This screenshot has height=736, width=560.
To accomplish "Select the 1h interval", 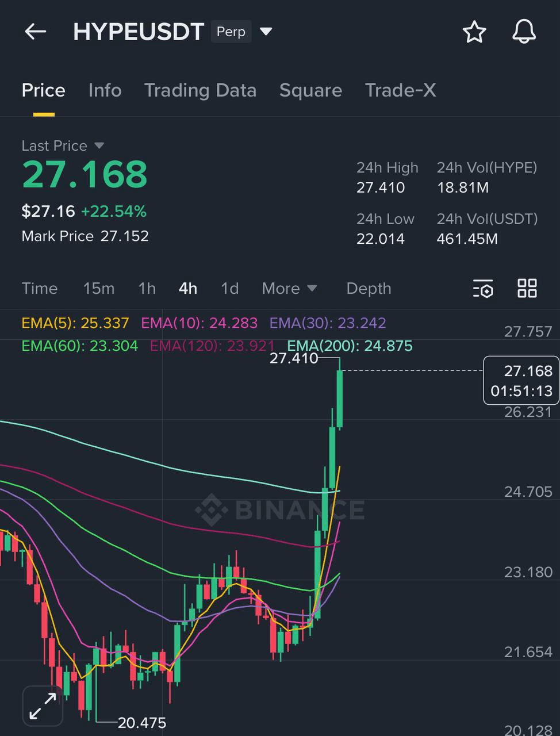I will 147,289.
